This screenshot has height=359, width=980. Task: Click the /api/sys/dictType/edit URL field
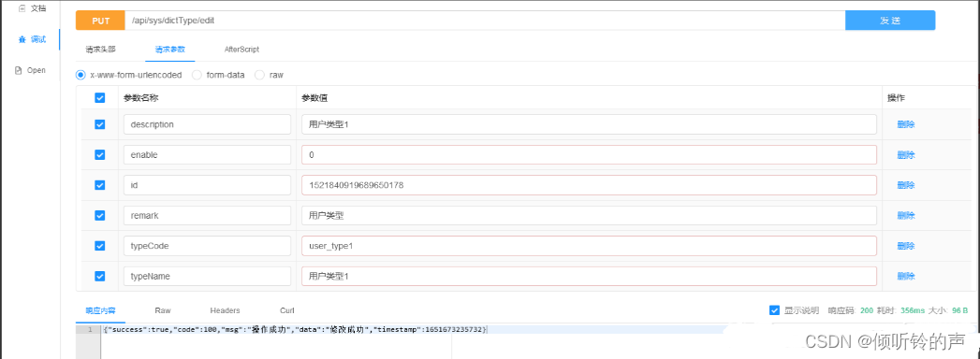coord(485,21)
